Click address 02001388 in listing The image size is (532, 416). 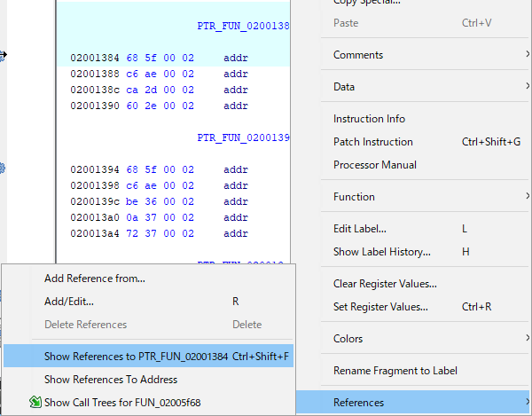click(95, 74)
